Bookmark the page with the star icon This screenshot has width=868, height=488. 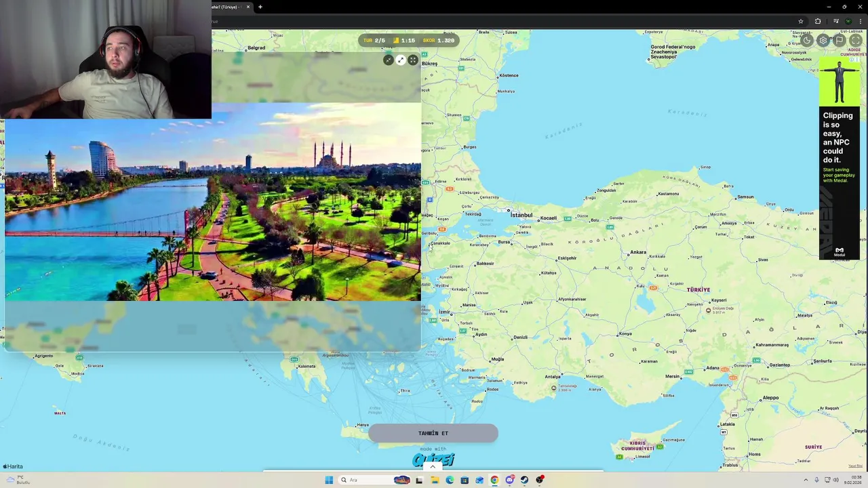pos(801,22)
